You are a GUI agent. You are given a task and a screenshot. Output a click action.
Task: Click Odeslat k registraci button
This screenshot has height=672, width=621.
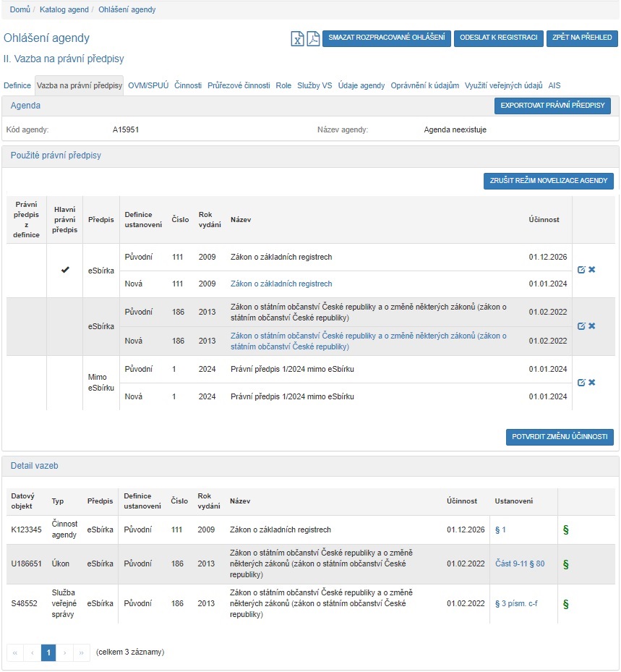[x=498, y=38]
